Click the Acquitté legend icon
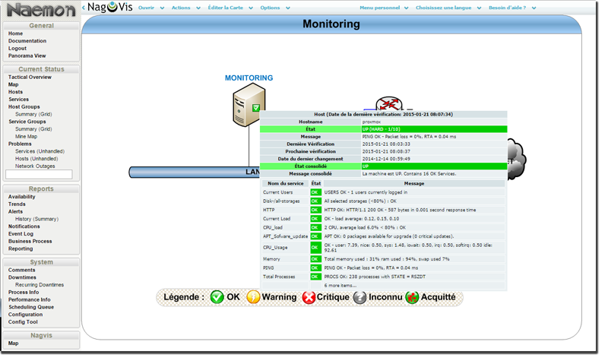The image size is (608, 364). [x=412, y=297]
